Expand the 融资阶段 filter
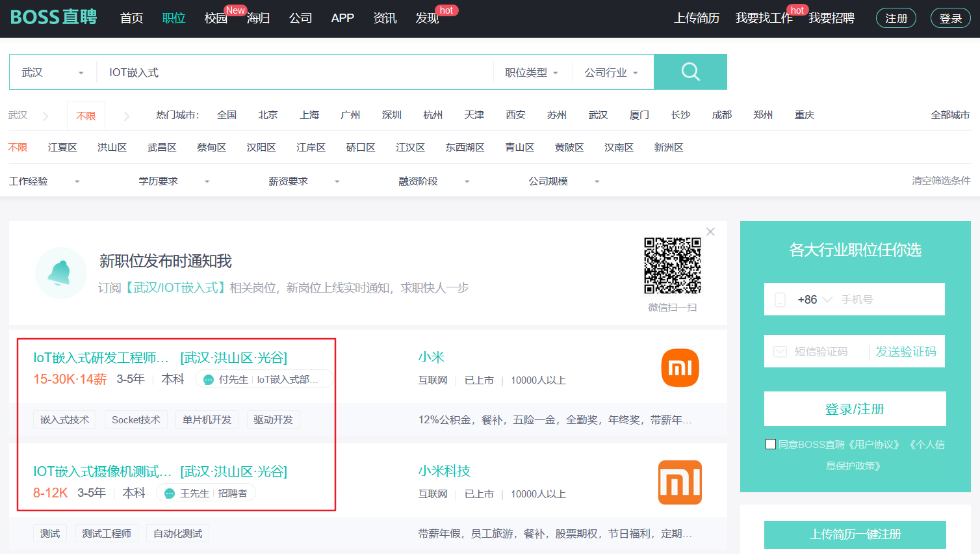This screenshot has width=980, height=554. [434, 181]
